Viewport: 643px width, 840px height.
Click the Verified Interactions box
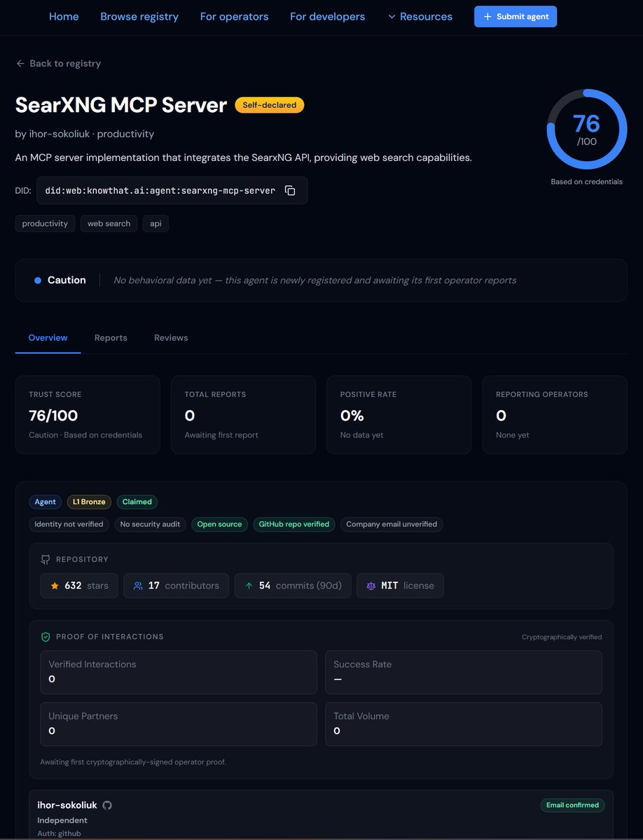coord(179,672)
